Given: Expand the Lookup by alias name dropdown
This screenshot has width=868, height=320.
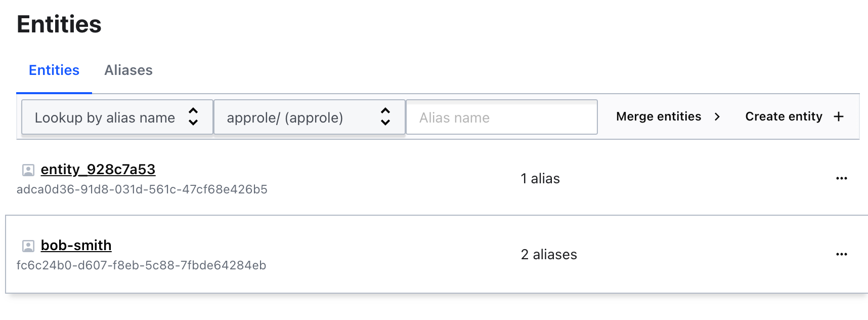Looking at the screenshot, I should 117,117.
